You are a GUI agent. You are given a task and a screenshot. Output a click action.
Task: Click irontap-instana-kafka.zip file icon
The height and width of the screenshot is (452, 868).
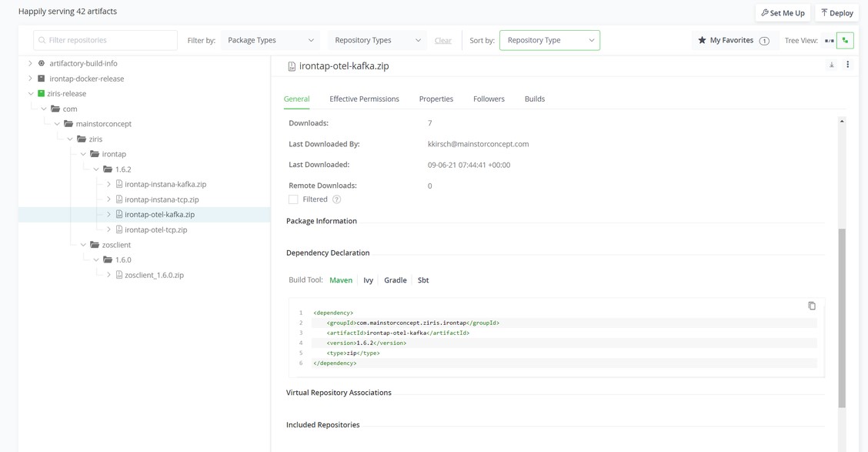tap(119, 184)
